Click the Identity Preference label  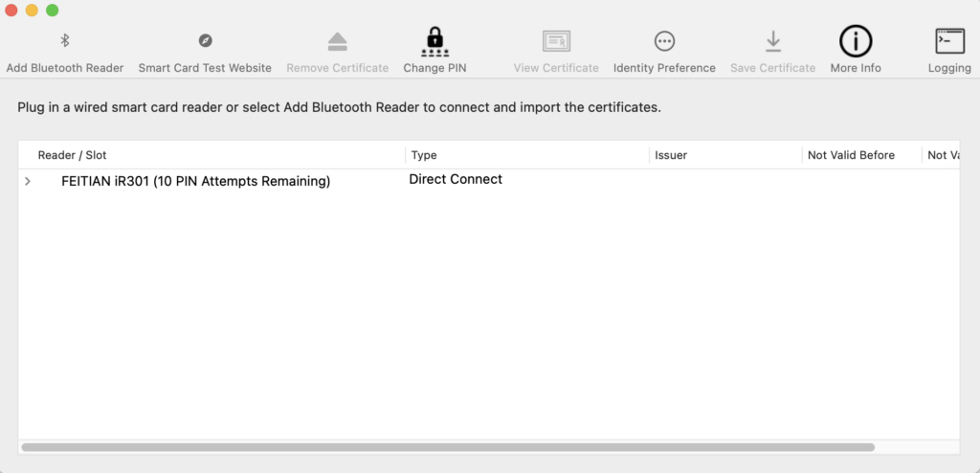click(x=664, y=68)
